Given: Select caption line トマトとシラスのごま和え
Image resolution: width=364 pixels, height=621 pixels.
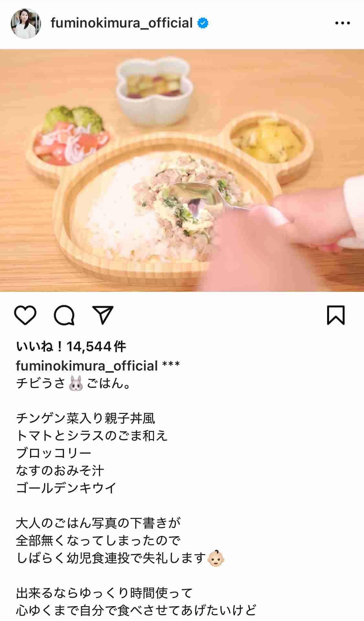Looking at the screenshot, I should (x=92, y=436).
